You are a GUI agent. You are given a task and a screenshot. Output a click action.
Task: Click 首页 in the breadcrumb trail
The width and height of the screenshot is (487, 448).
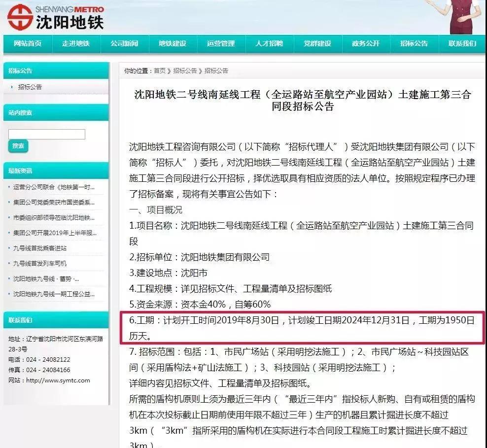click(160, 71)
